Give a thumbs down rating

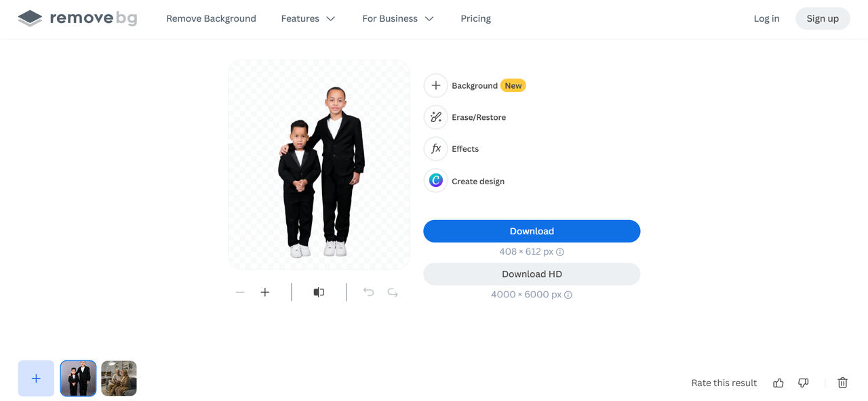click(803, 383)
